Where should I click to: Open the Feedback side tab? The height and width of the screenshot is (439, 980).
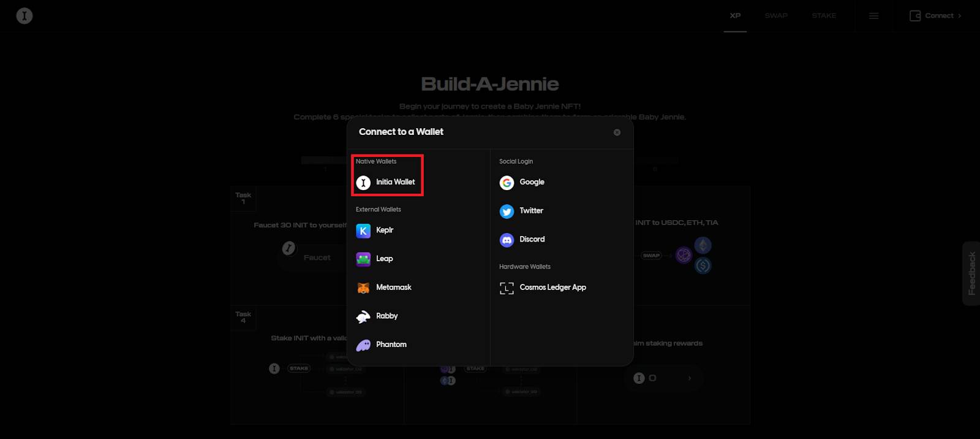pos(971,273)
